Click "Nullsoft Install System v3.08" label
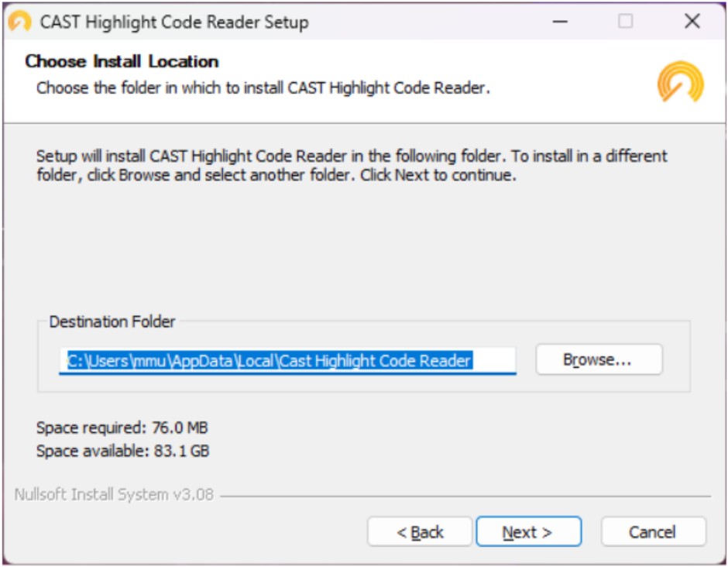This screenshot has height=567, width=728. click(x=114, y=494)
